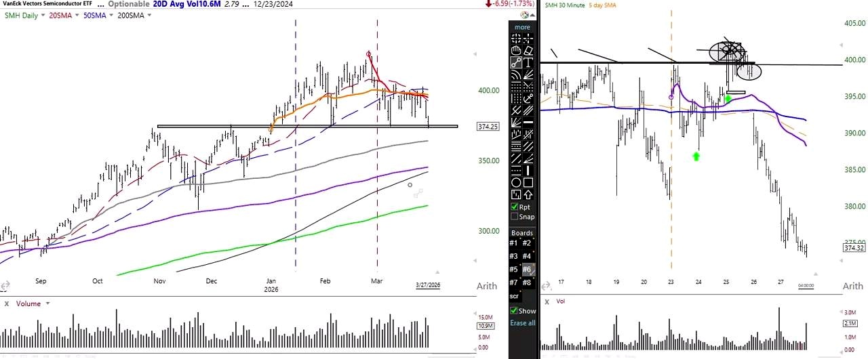Switch to drawing board #4
This screenshot has width=868, height=359.
[x=527, y=256]
